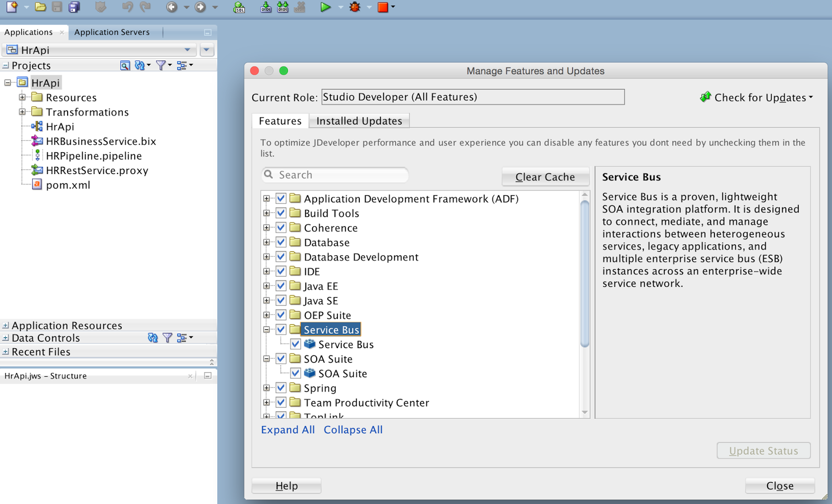Click the Expand All link

pos(288,430)
